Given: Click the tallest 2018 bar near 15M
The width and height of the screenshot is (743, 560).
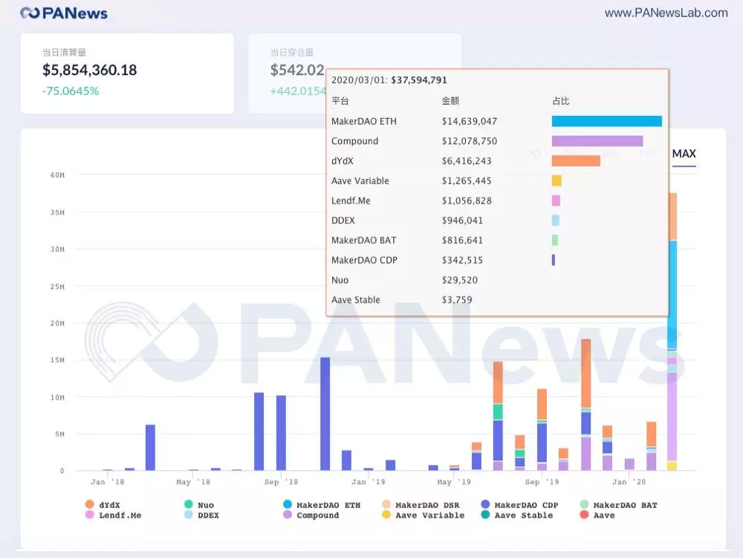Looking at the screenshot, I should (x=325, y=414).
